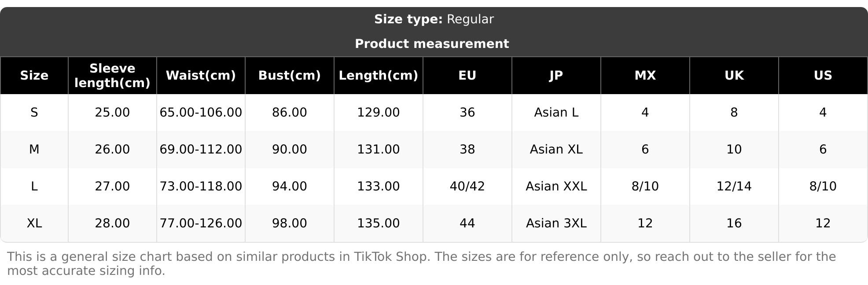868x285 pixels.
Task: Click the Size type: Regular label
Action: click(434, 19)
